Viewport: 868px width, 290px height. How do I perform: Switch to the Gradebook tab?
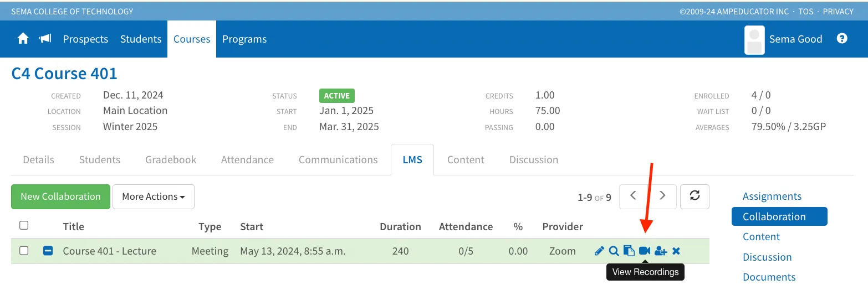tap(171, 159)
